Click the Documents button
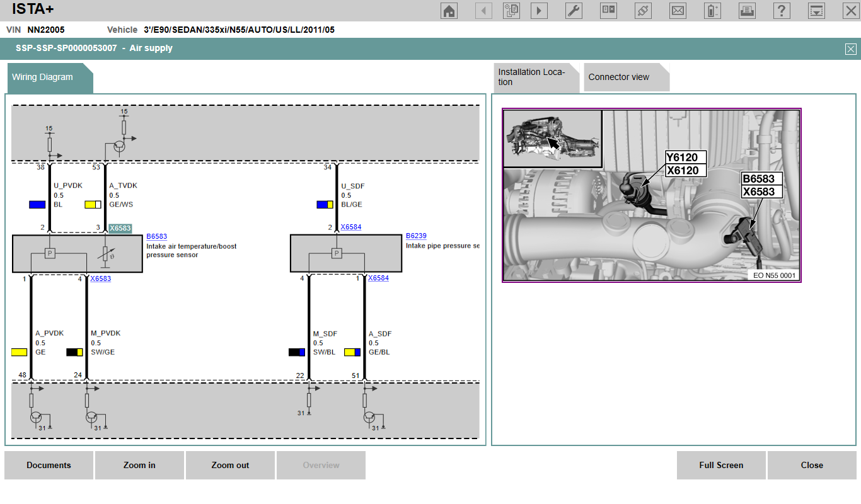 pos(49,465)
